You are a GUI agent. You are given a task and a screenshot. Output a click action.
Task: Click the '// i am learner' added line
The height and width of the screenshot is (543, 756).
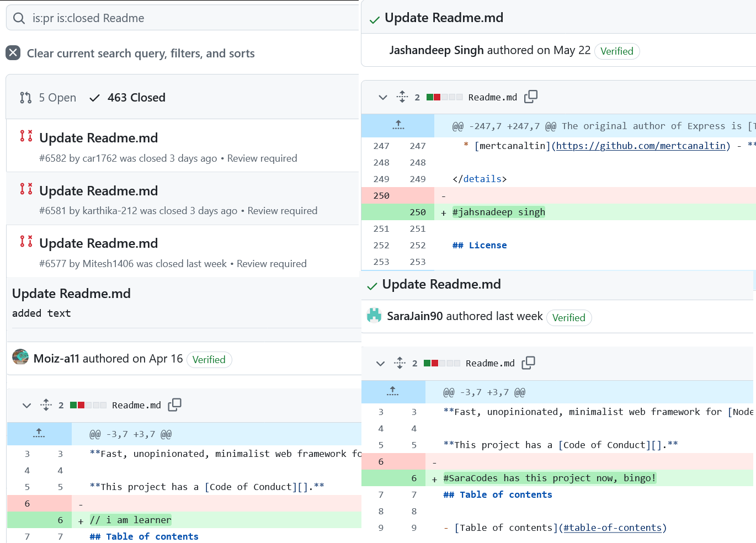[131, 520]
